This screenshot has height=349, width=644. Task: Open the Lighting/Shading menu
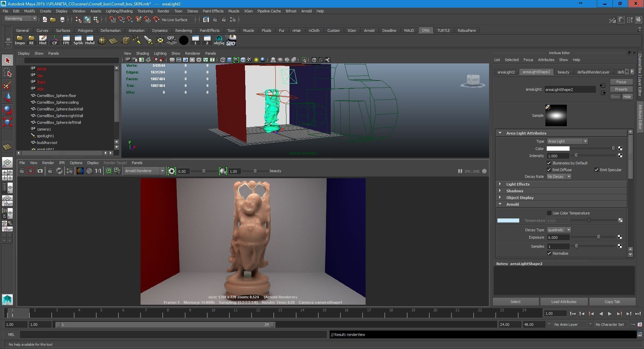[x=119, y=11]
